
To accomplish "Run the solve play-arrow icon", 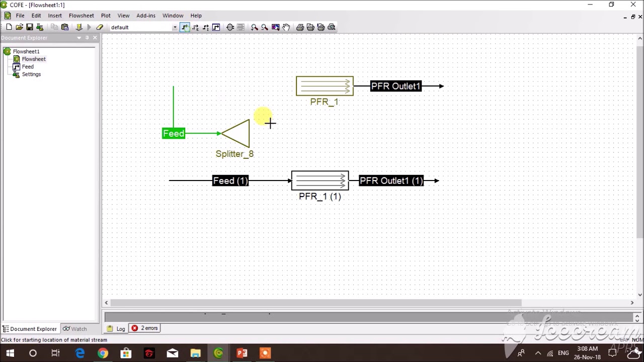I will point(89,27).
